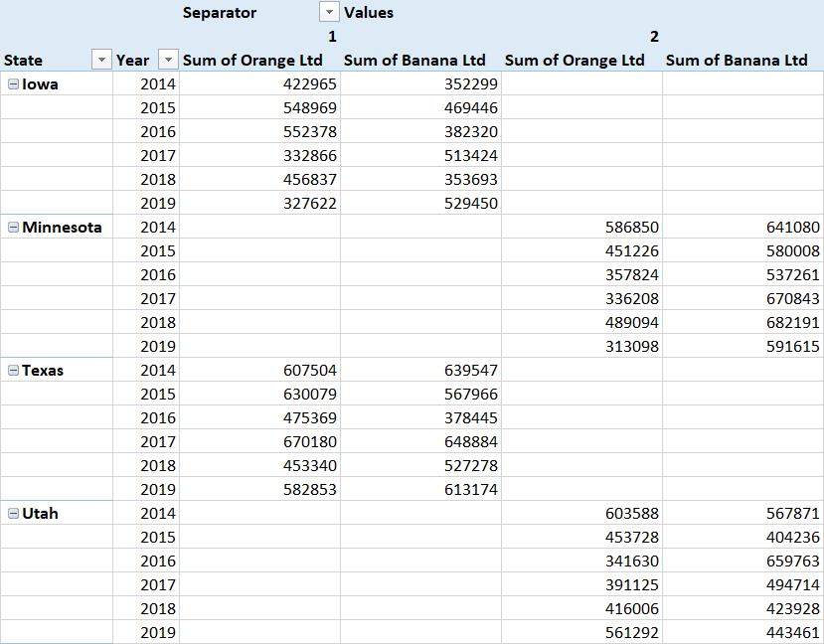
Task: Select separator group 2 header
Action: click(654, 36)
